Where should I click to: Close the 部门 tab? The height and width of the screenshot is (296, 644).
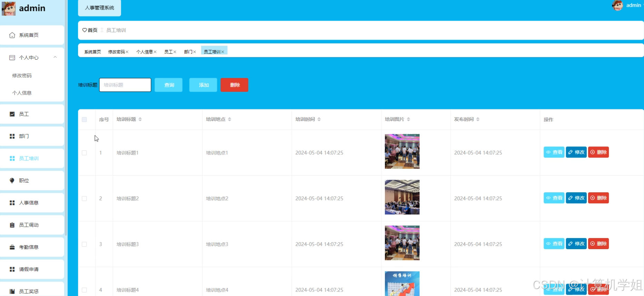pyautogui.click(x=195, y=52)
